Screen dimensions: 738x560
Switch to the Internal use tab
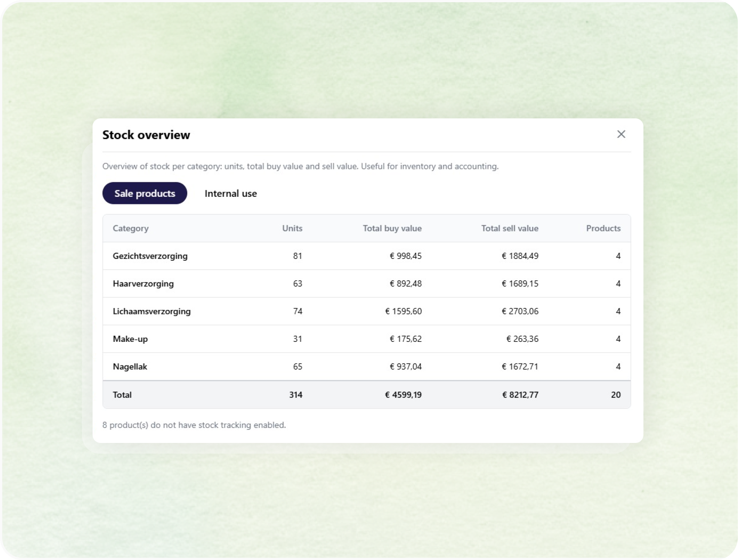pyautogui.click(x=231, y=193)
